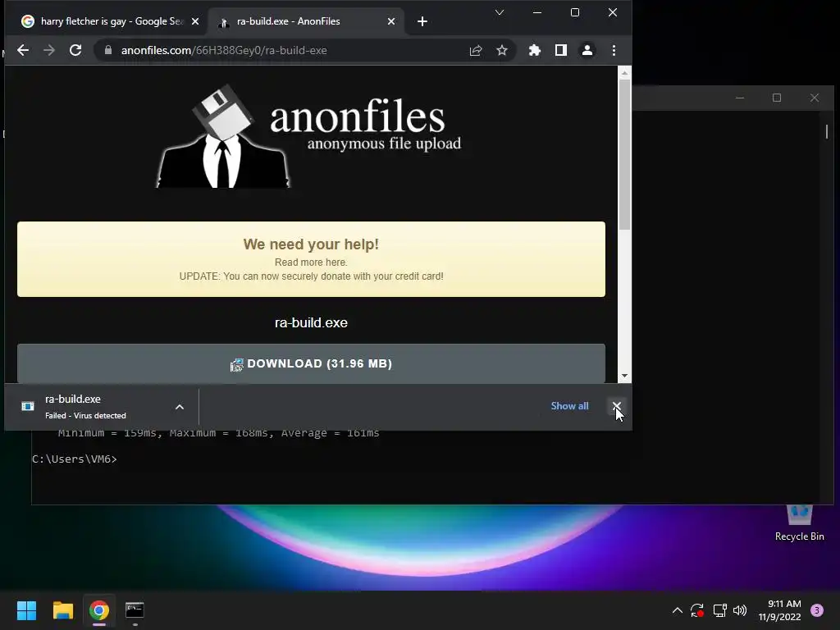The width and height of the screenshot is (840, 630).
Task: Click the 'Read more here.' link
Action: (311, 262)
